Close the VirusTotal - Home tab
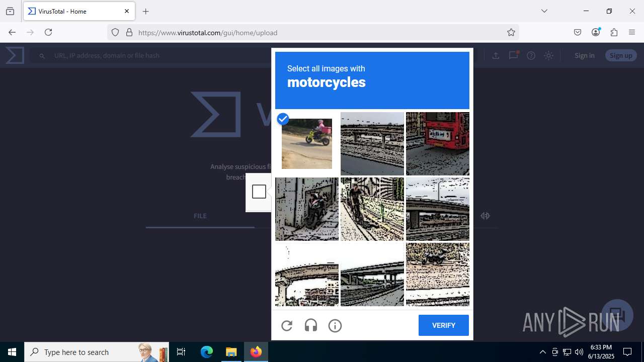The width and height of the screenshot is (644, 362). [127, 11]
